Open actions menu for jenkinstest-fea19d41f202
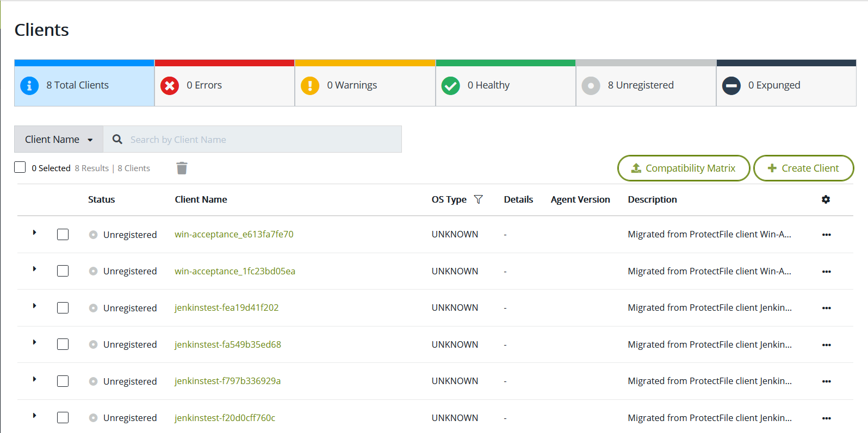The height and width of the screenshot is (433, 868). coord(827,308)
